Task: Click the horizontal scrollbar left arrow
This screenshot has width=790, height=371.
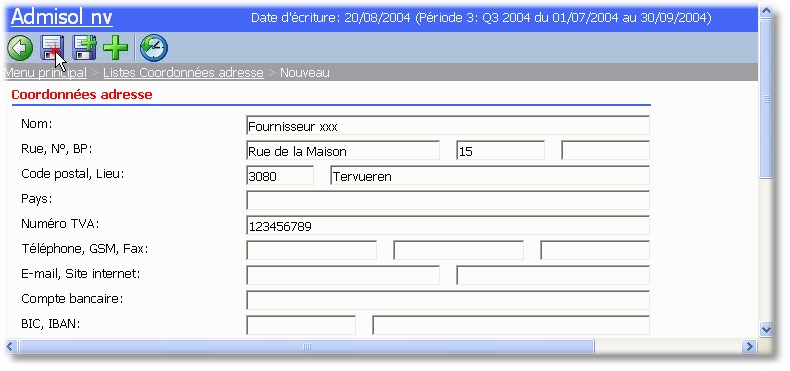Action: 11,346
